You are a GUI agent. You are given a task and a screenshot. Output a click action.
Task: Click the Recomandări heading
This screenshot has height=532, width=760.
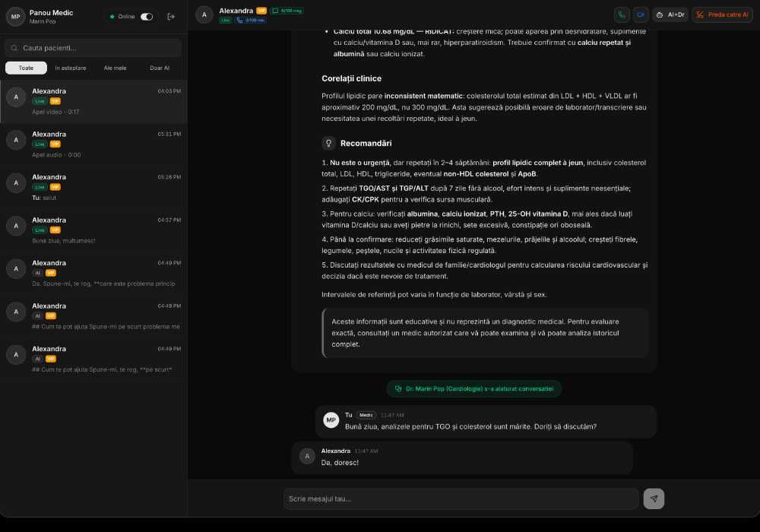click(x=366, y=143)
